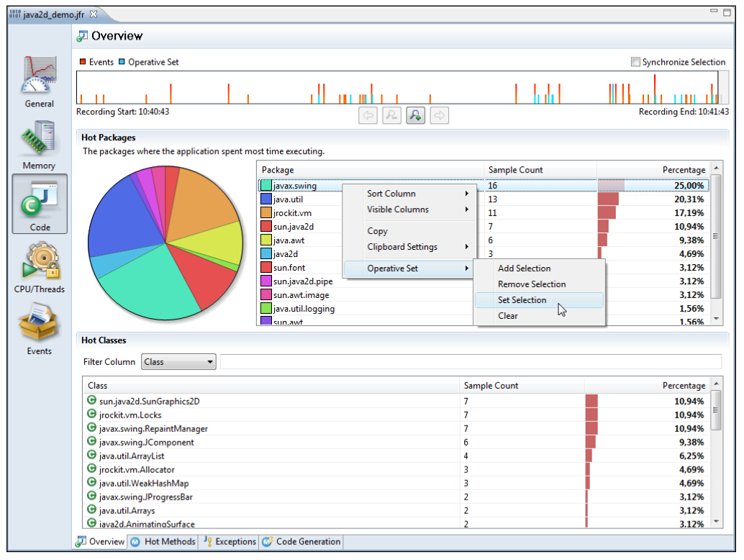Choose Set Selection from the Operative Set submenu

click(522, 300)
